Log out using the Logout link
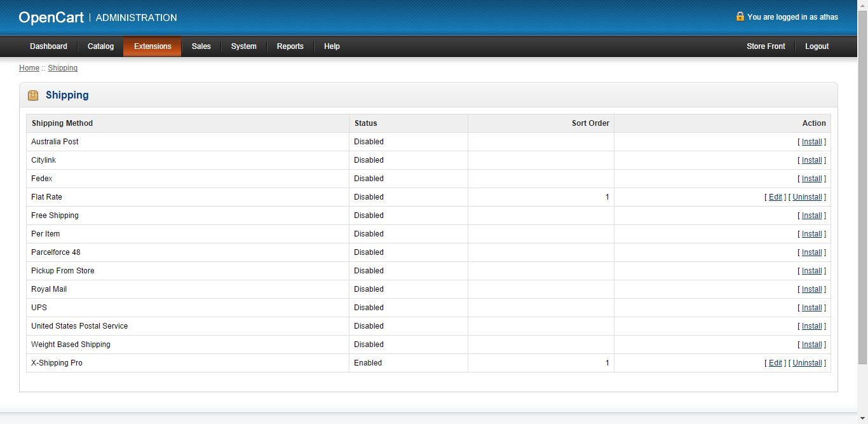 [817, 46]
